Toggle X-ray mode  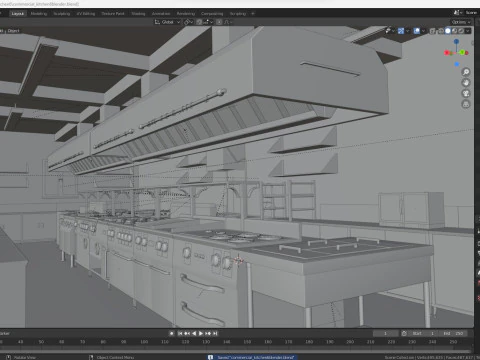coord(433,31)
